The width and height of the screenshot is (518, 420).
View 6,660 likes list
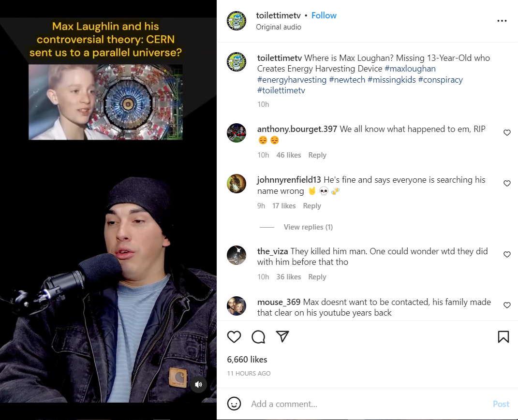[x=247, y=359]
